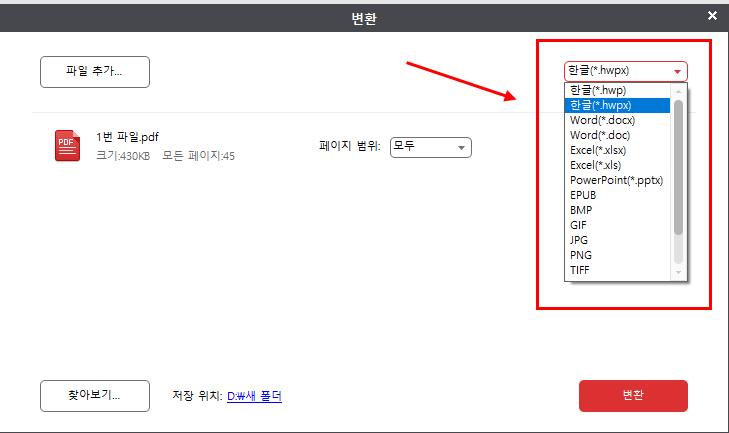Select GIF in the format list
Screen dimensions: 729x433
click(x=617, y=225)
